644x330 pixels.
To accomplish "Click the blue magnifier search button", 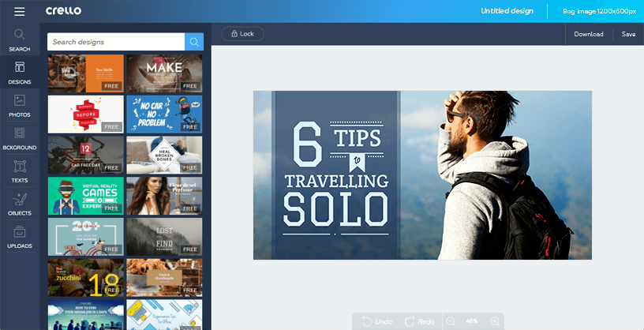I will pyautogui.click(x=194, y=42).
